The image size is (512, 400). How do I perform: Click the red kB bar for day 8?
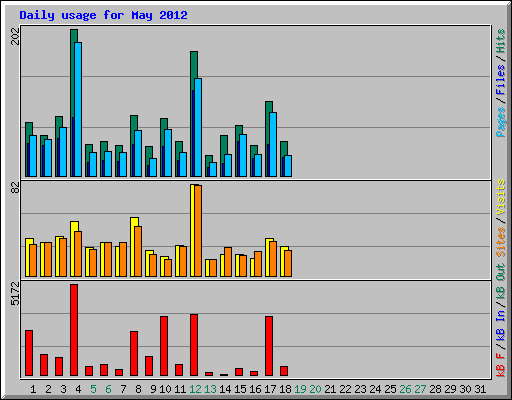point(134,354)
